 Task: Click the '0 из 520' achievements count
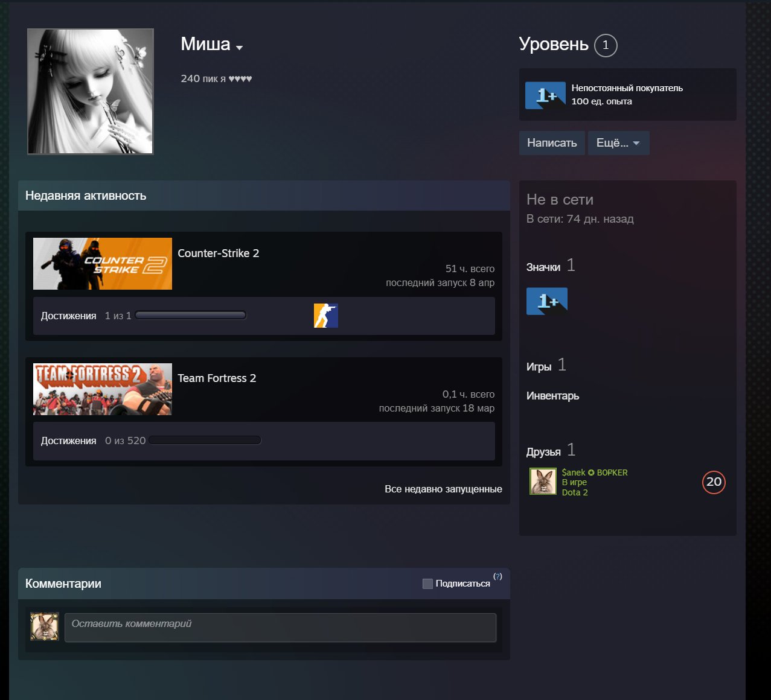[125, 441]
